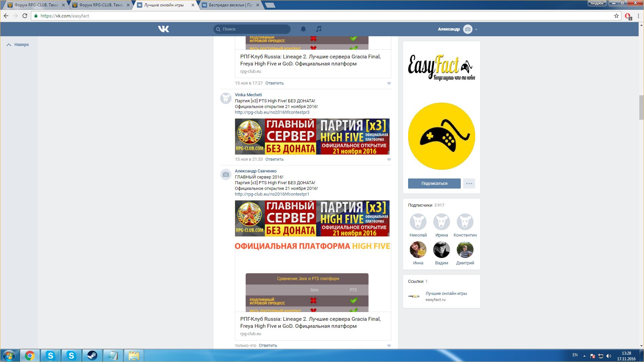
Task: Open subscriber Николай's avatar
Action: coord(418,222)
